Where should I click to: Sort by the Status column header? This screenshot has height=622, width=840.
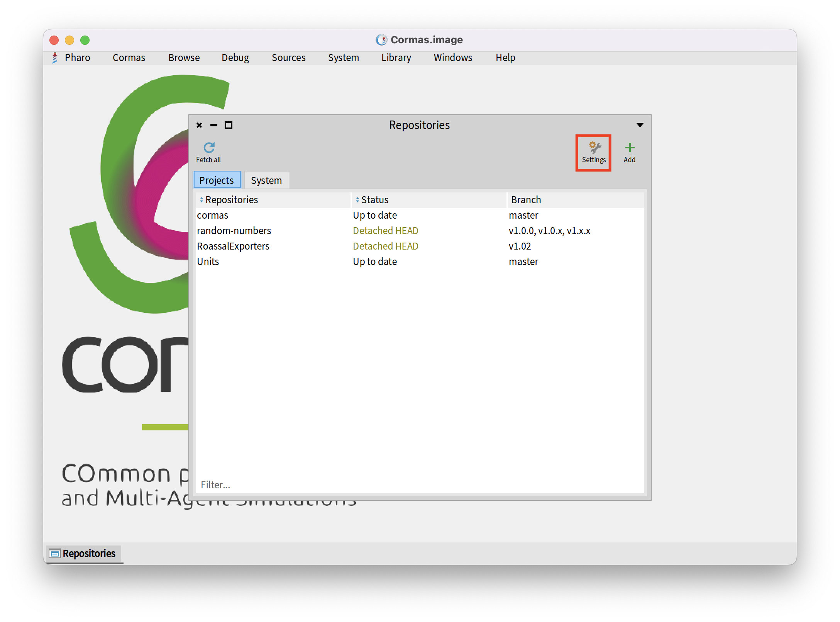374,200
